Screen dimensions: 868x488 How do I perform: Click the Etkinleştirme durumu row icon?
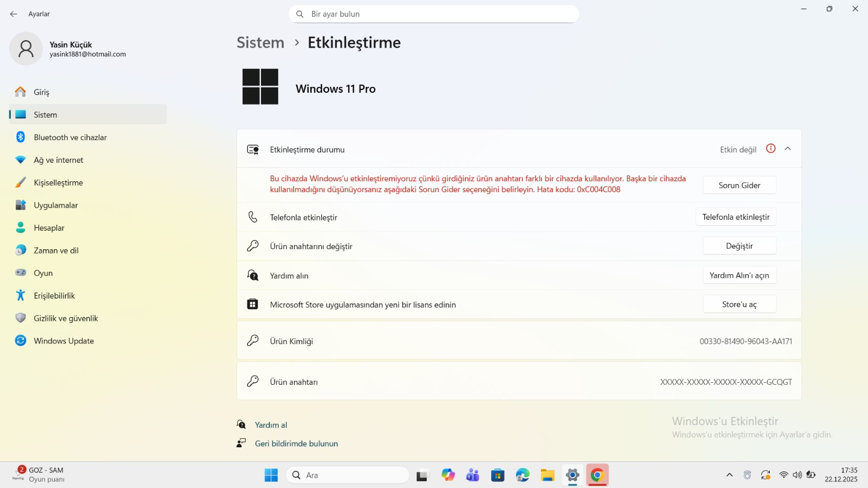pyautogui.click(x=253, y=149)
